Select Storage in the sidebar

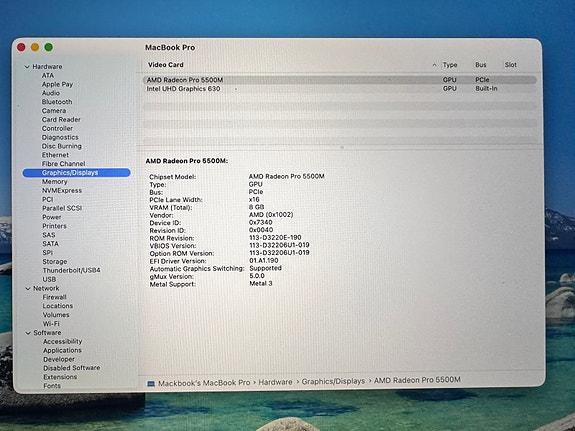[x=55, y=262]
